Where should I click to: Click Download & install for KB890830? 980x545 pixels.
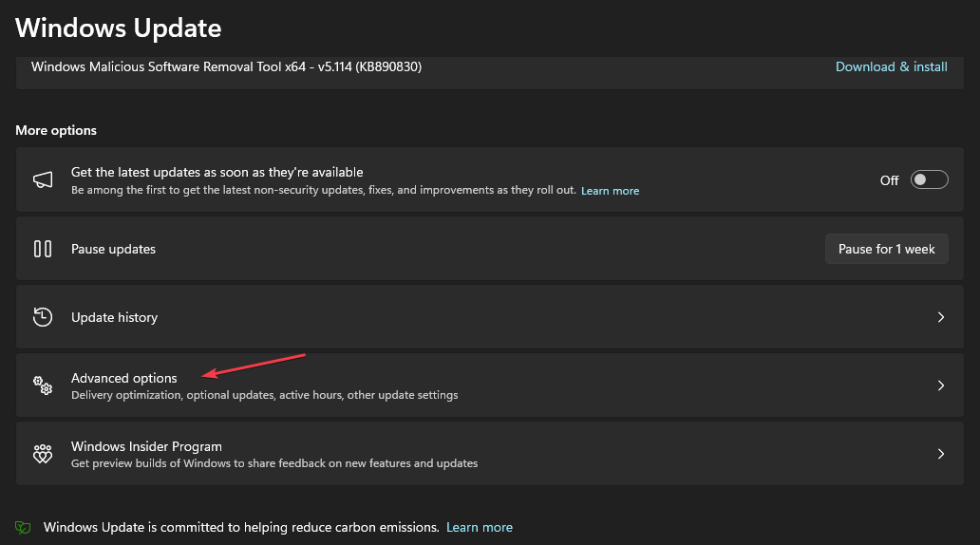coord(891,66)
